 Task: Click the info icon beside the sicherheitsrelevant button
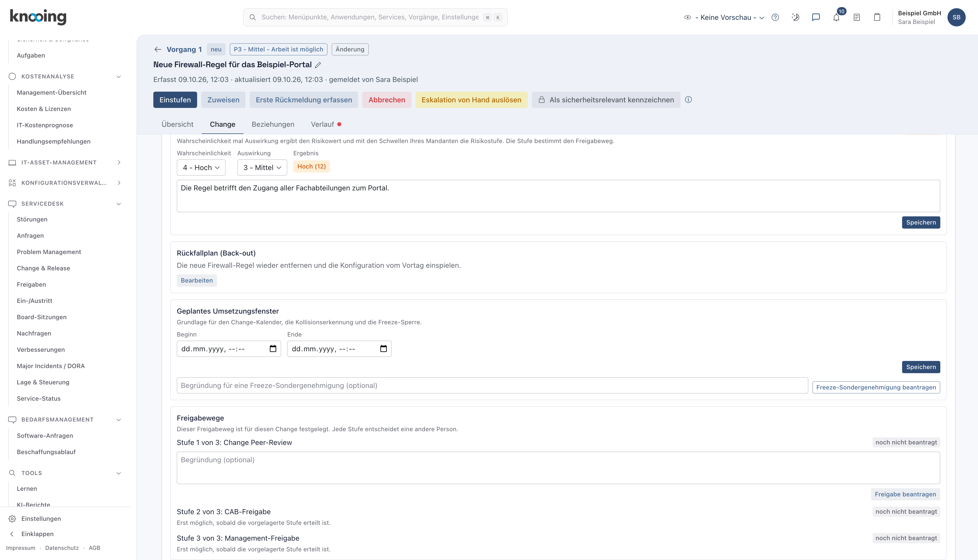pos(688,100)
